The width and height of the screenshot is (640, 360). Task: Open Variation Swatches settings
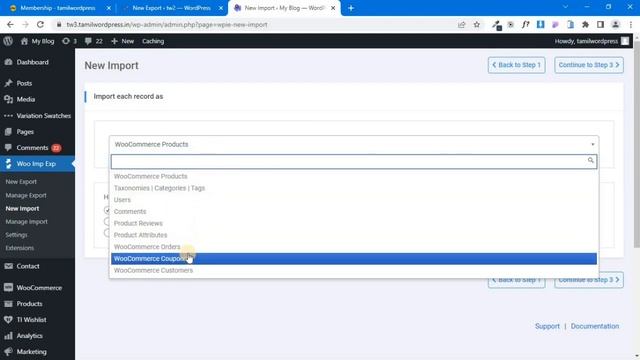coord(44,116)
